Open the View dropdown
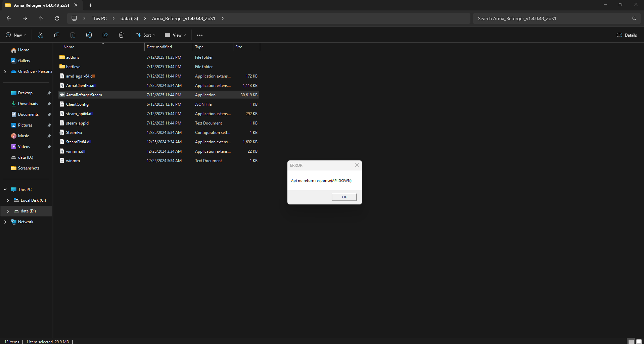 175,35
